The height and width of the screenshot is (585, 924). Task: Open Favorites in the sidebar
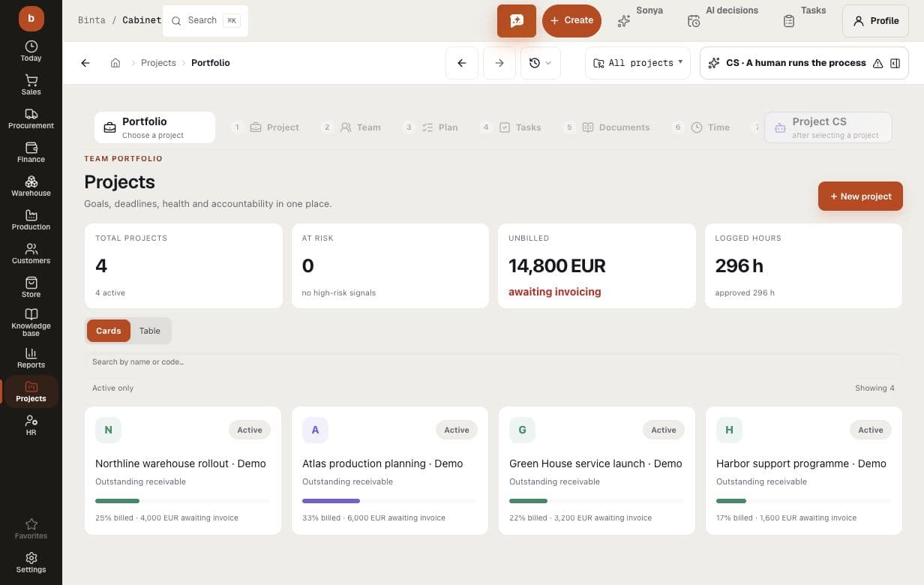pos(31,529)
